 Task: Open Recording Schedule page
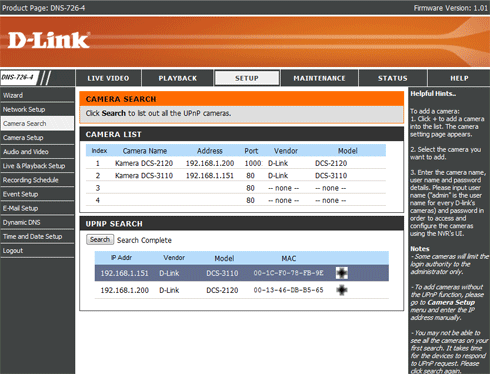pyautogui.click(x=37, y=180)
